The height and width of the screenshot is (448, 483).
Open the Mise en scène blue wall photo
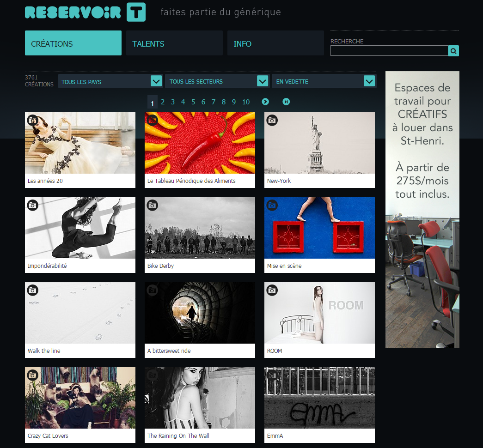(x=319, y=228)
